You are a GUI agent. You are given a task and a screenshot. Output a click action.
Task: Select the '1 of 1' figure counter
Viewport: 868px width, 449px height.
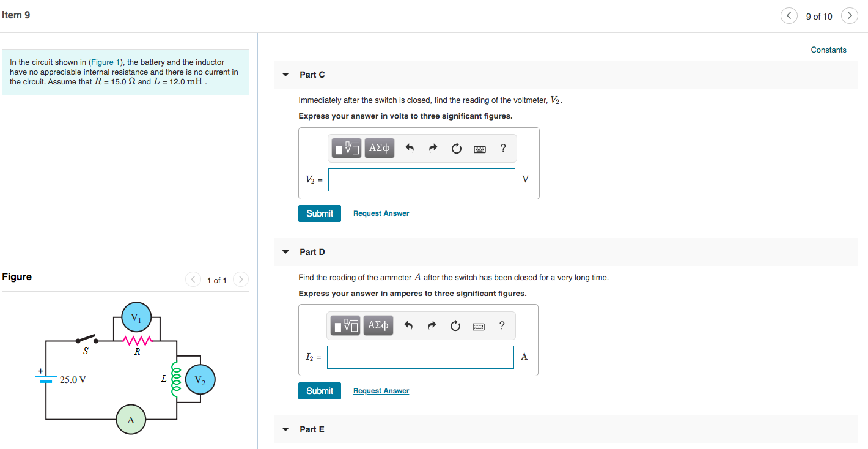217,280
